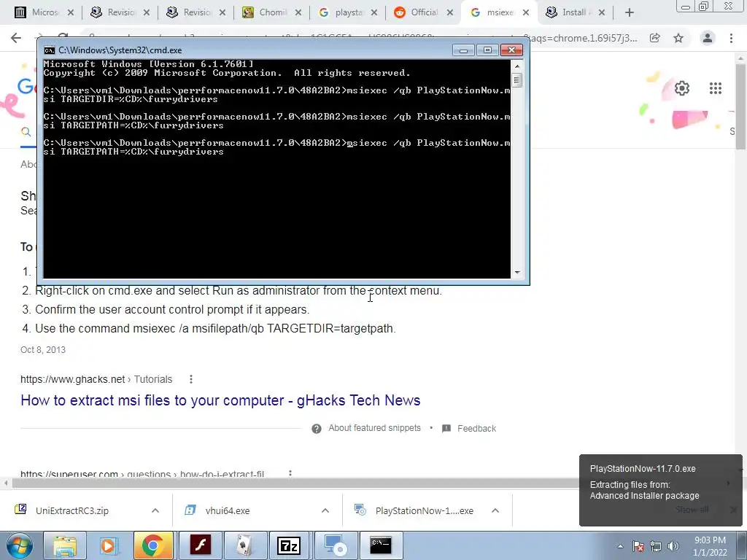
Task: Launch Windows Media Player taskbar icon
Action: (x=109, y=545)
